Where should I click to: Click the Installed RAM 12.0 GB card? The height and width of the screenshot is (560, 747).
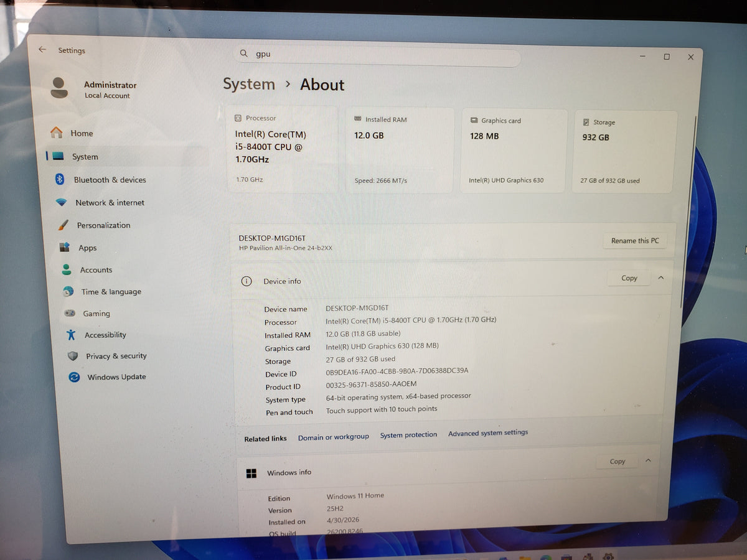point(400,150)
